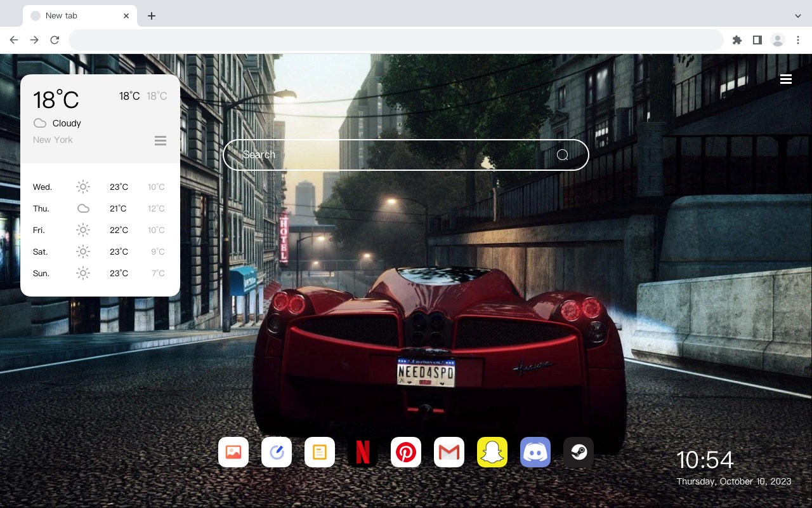812x508 pixels.
Task: Select the Fri. forecast row
Action: click(100, 230)
